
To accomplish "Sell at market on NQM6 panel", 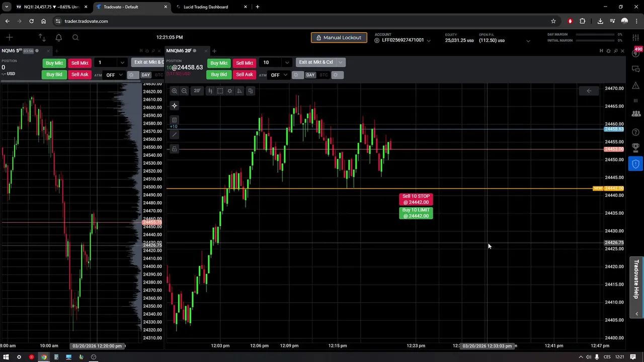I will tap(79, 63).
